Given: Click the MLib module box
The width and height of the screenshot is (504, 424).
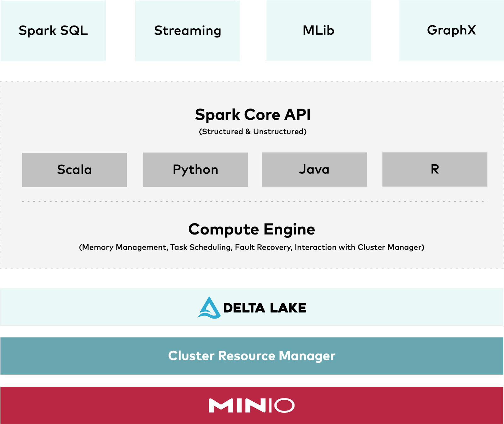Looking at the screenshot, I should (x=318, y=31).
